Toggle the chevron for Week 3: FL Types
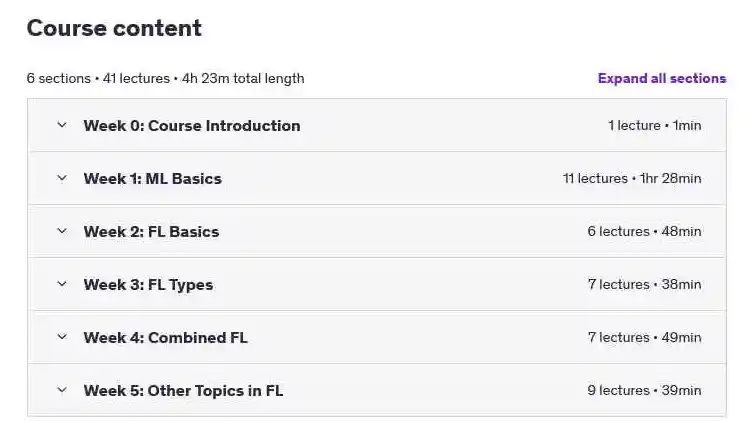Image resolution: width=755 pixels, height=421 pixels. 62,284
